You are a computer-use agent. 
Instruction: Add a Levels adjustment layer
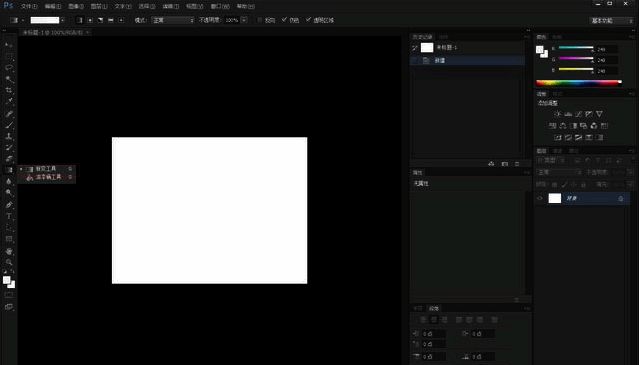pyautogui.click(x=568, y=114)
